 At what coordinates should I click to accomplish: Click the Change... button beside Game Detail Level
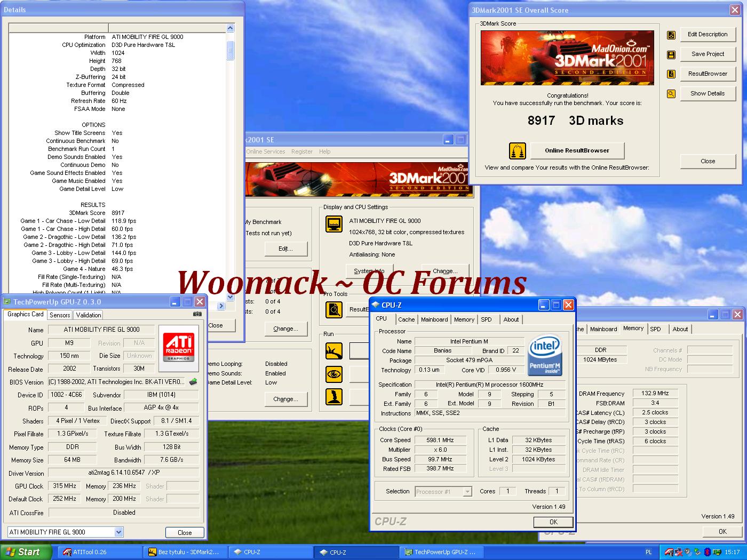[286, 399]
